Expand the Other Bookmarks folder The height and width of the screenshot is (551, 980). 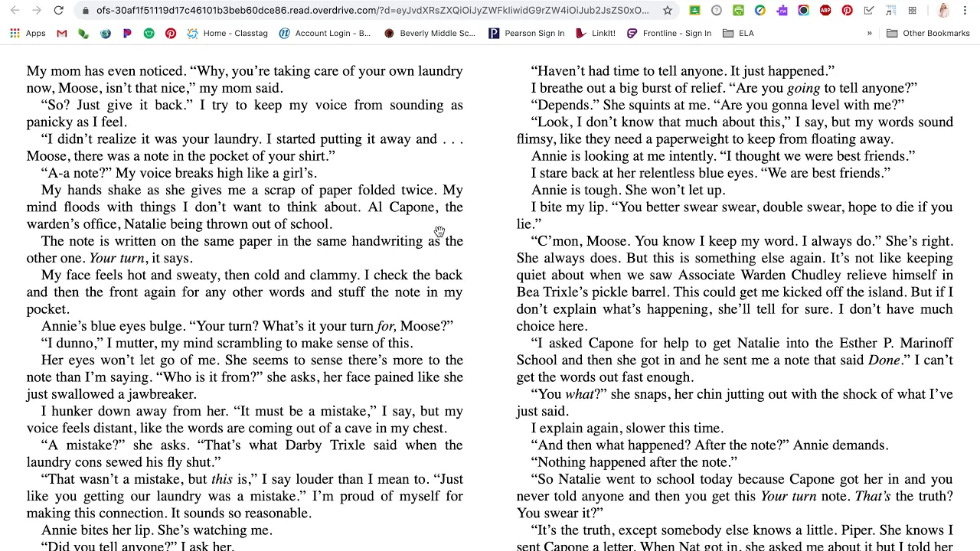click(x=928, y=34)
